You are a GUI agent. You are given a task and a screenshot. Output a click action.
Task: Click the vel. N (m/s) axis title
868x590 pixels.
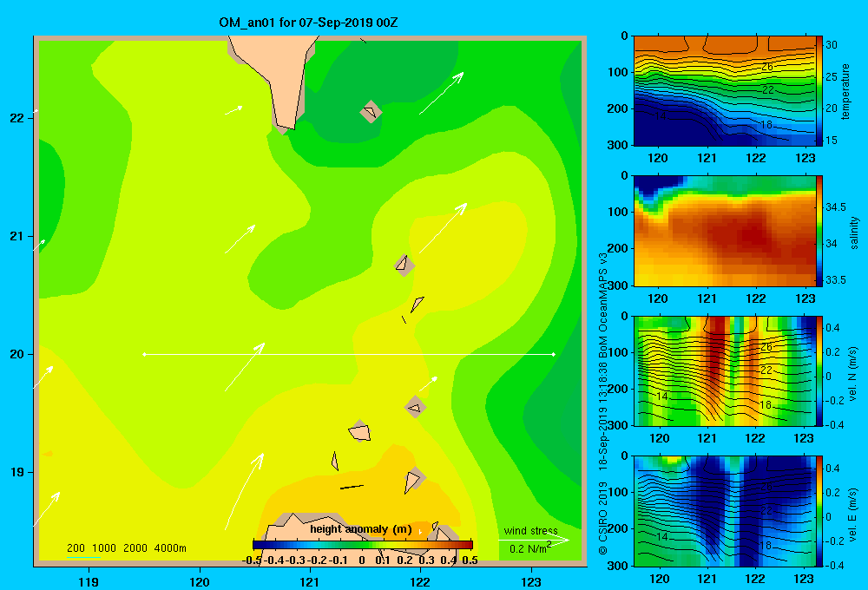[853, 374]
